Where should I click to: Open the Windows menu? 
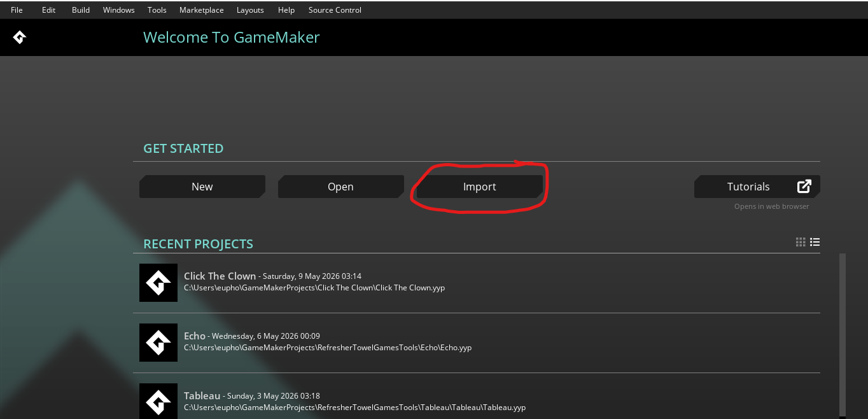click(x=119, y=10)
